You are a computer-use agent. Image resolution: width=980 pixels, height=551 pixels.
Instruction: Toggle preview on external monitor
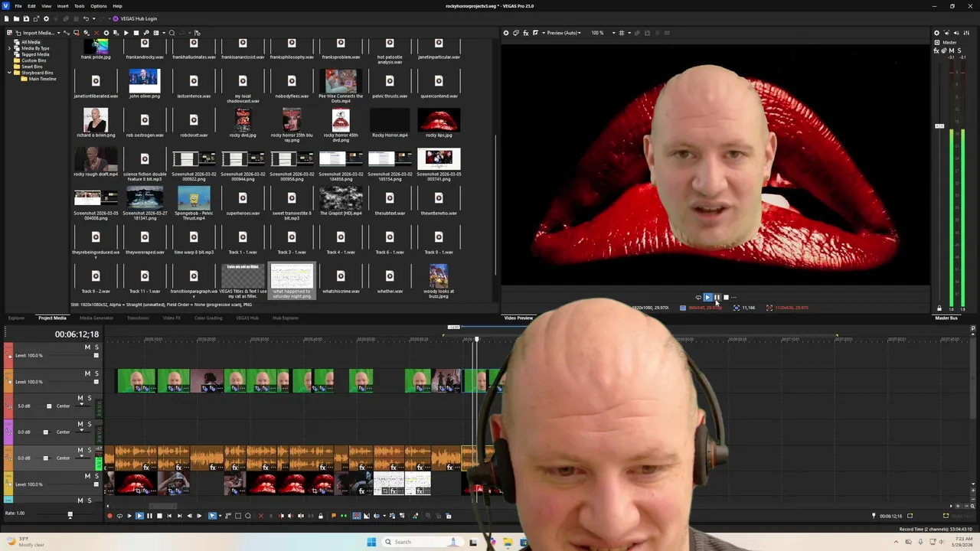tap(516, 33)
